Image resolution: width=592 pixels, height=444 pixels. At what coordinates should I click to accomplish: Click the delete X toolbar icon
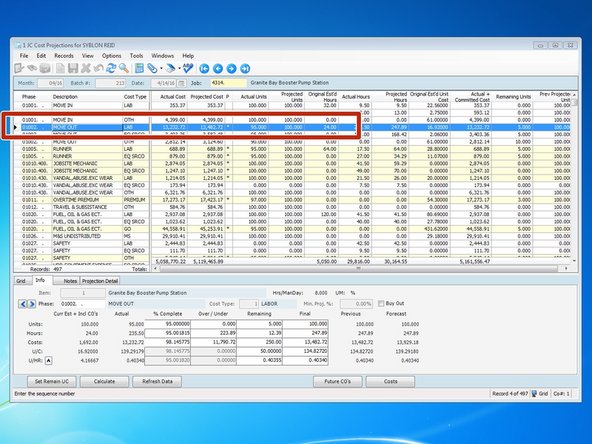(86, 68)
